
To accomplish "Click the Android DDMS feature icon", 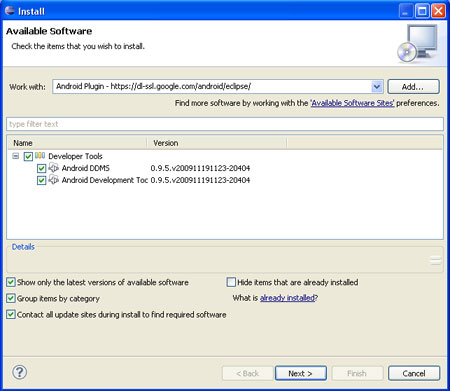I will [54, 168].
